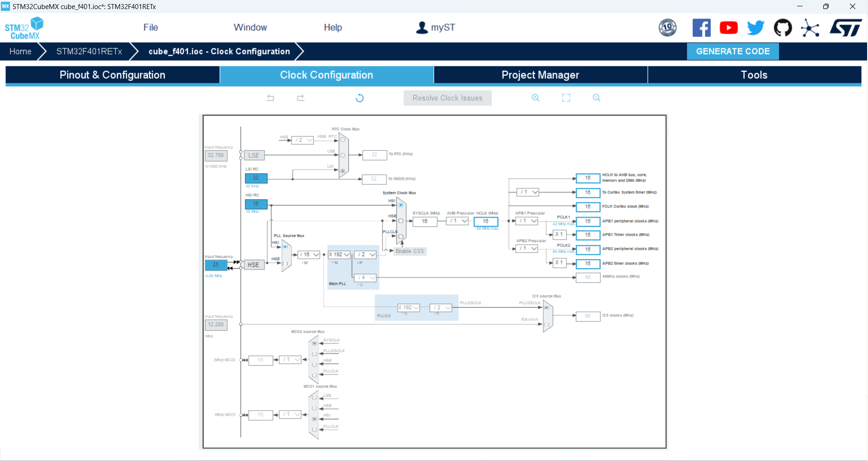Click the 10-year anniversary badge icon
Screen dimensions: 868x461
(x=667, y=28)
